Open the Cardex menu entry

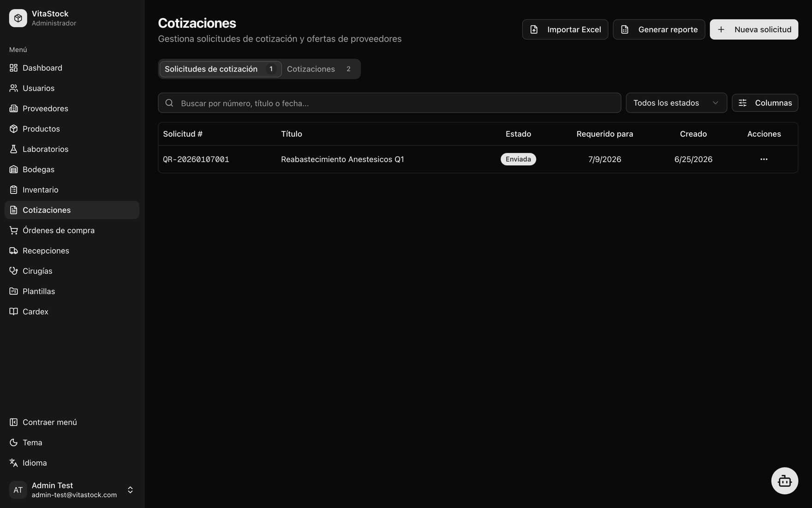tap(72, 312)
